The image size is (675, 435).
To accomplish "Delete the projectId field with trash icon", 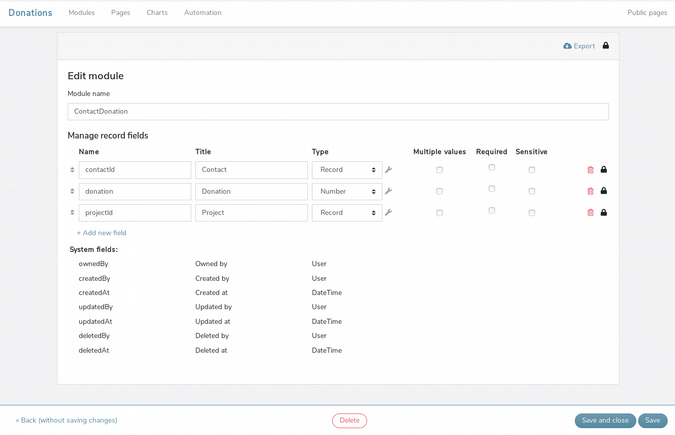I will [590, 213].
